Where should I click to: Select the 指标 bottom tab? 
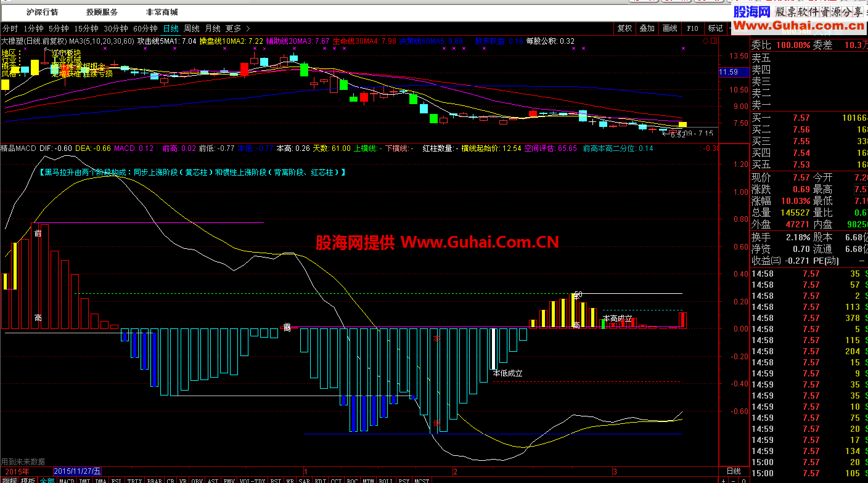9,479
